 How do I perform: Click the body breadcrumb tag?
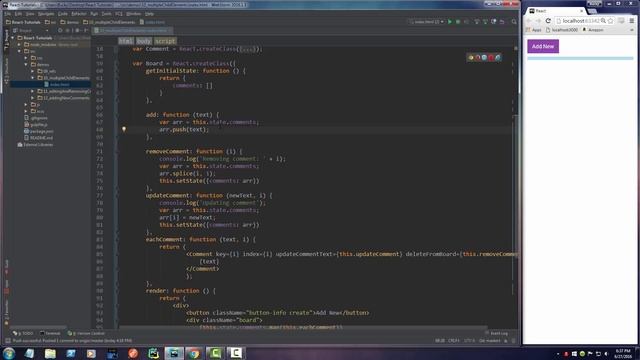pos(144,41)
